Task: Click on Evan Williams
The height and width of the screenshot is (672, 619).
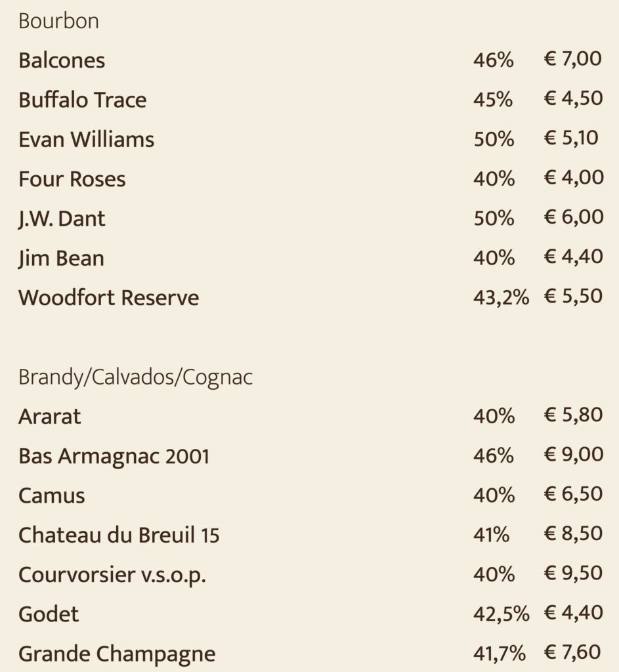Action: click(86, 140)
